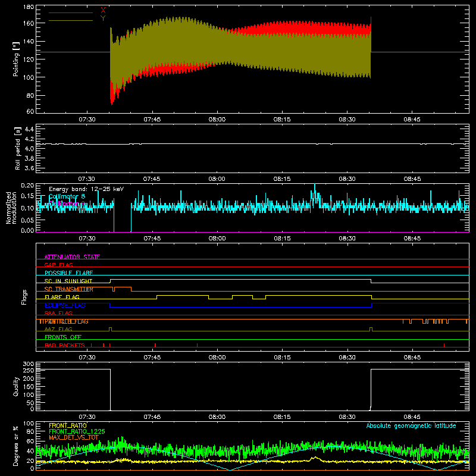Viewport: 476px width, 476px height.
Task: Click the 07:30 tick label under Quality plot
Action: click(x=87, y=417)
